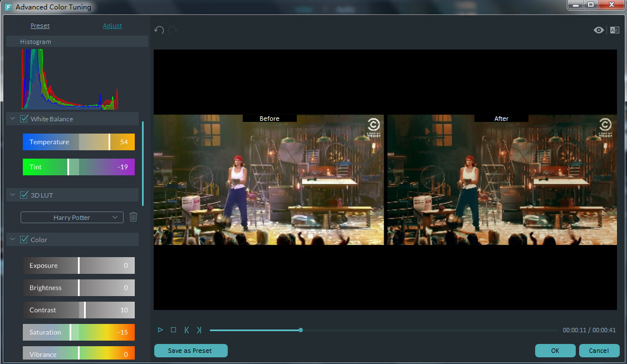Click the Temperature slider
Screen dimensions: 627x364
coord(79,142)
